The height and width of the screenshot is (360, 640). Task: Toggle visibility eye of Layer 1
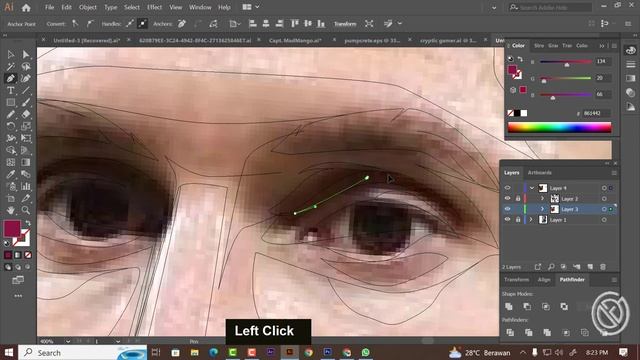[507, 220]
